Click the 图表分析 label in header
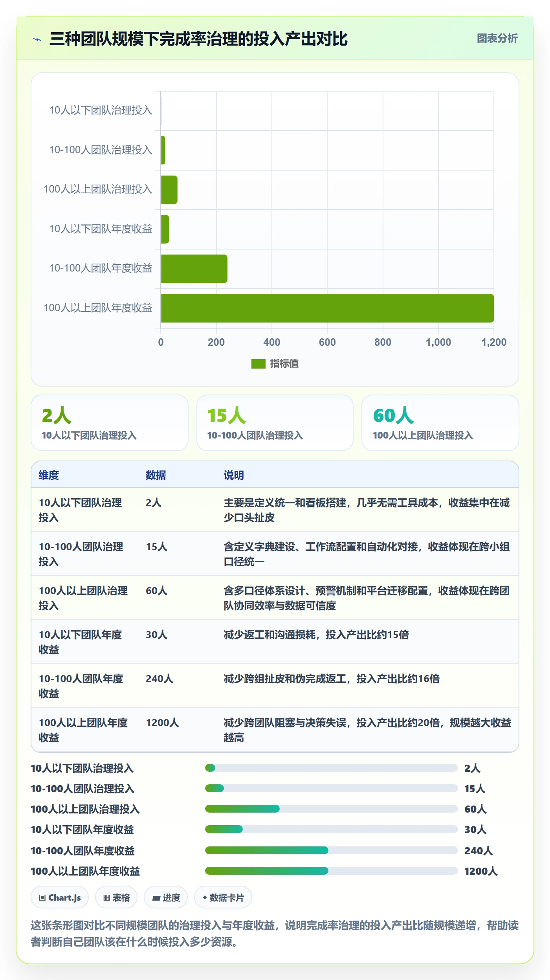 coord(497,39)
